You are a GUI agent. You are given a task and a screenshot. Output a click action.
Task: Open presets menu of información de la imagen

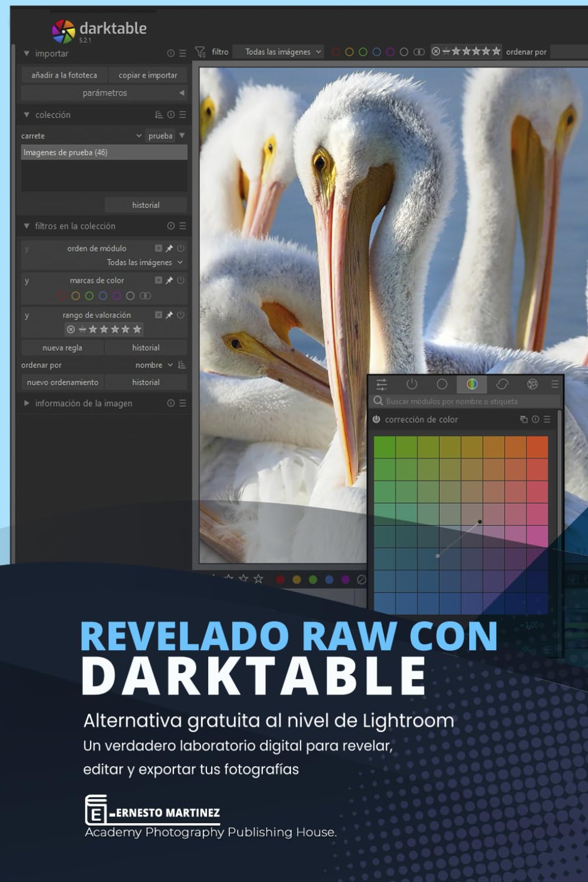[x=183, y=403]
